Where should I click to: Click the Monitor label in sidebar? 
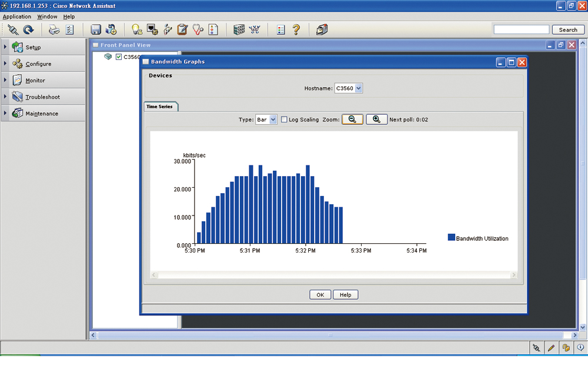tap(35, 80)
